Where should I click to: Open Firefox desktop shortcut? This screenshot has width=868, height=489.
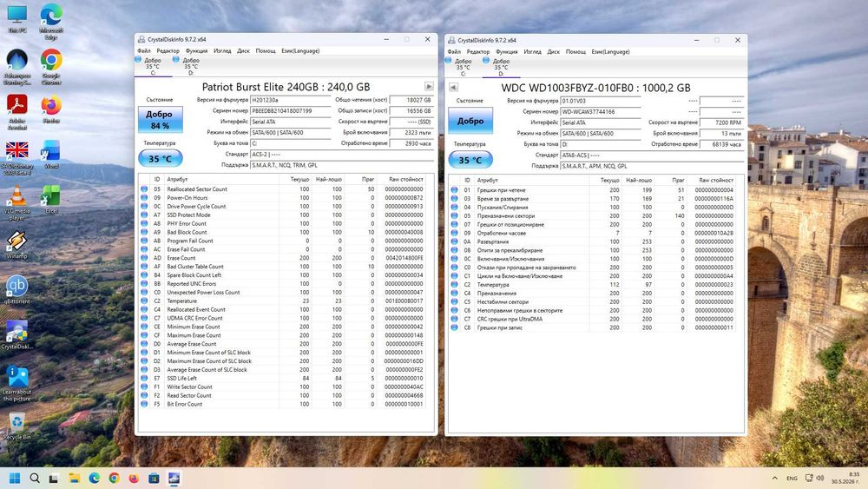[51, 109]
